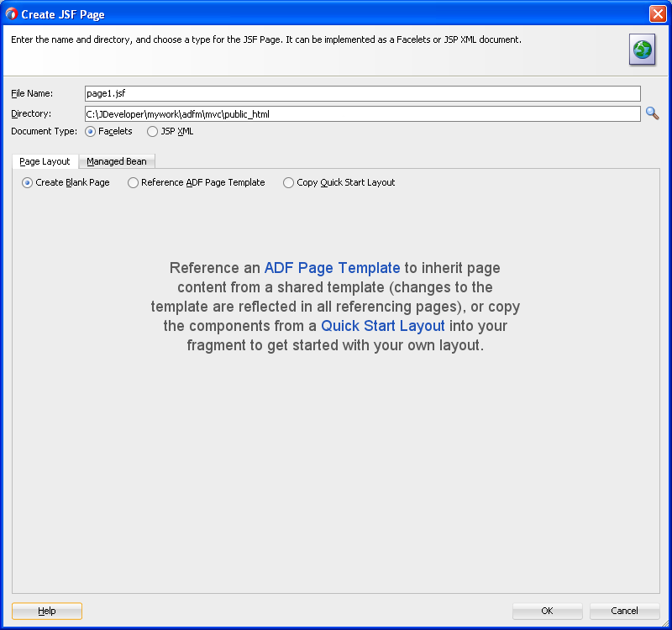Close the Create JSF Page dialog
Viewport: 672px width, 630px height.
(x=658, y=13)
